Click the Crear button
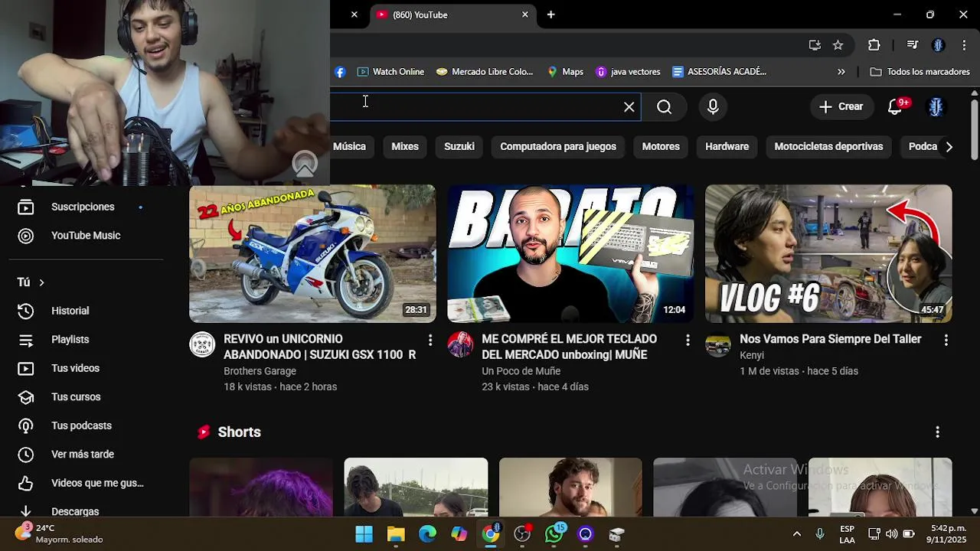Image resolution: width=980 pixels, height=551 pixels. point(841,107)
